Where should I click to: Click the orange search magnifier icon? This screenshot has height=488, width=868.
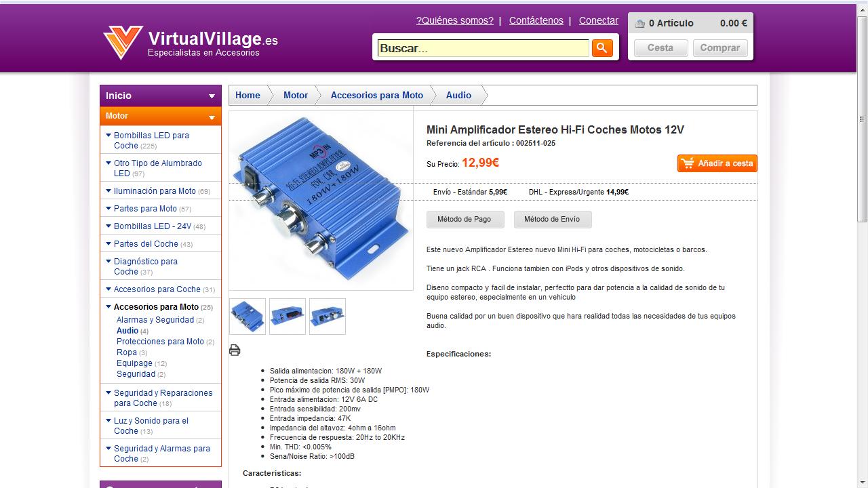(x=602, y=47)
